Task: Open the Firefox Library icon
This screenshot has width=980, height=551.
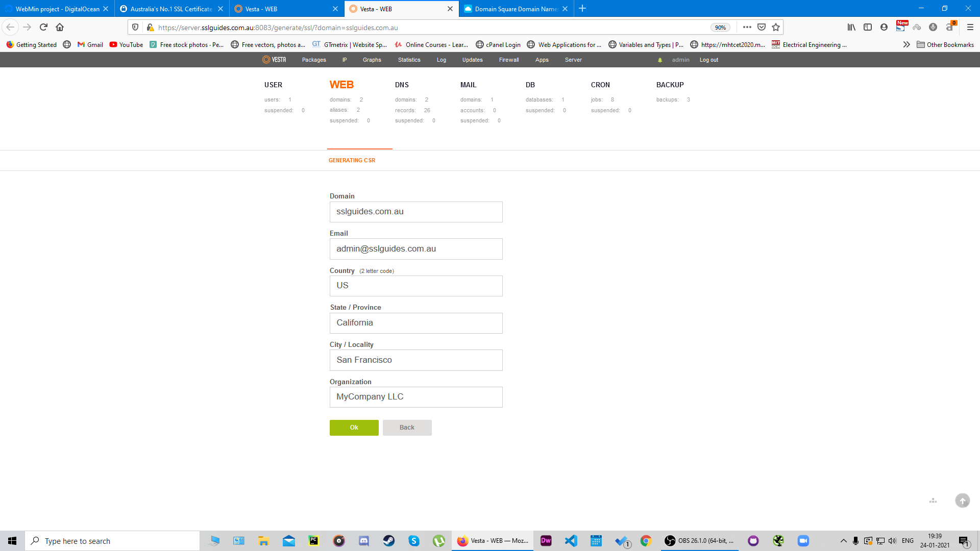Action: [x=851, y=27]
